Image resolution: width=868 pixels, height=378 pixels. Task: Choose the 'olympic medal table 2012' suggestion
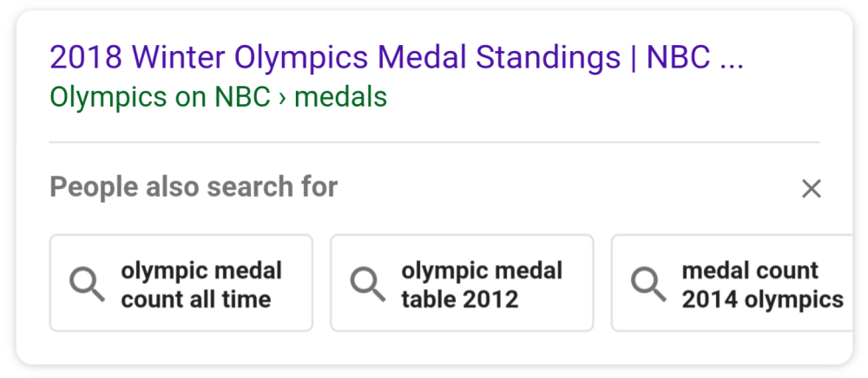tap(482, 284)
